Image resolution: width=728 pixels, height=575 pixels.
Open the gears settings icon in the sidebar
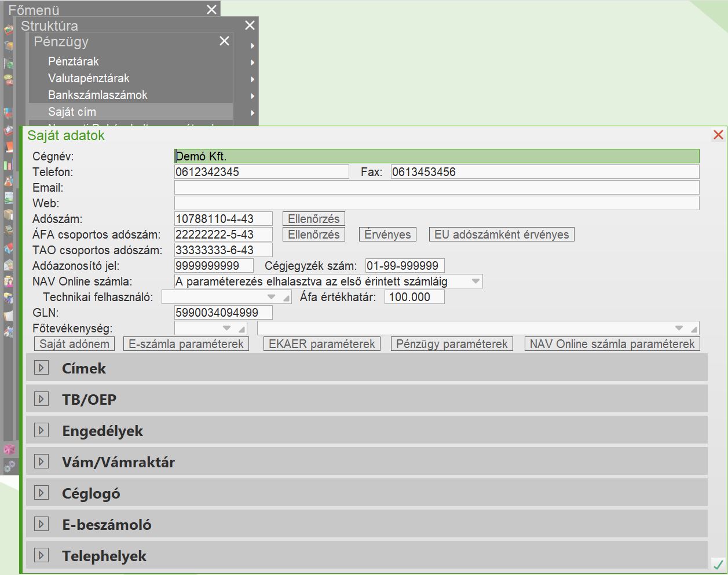pyautogui.click(x=9, y=466)
